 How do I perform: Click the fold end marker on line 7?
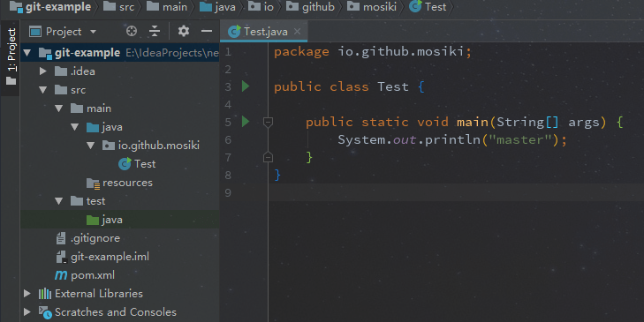tap(268, 157)
